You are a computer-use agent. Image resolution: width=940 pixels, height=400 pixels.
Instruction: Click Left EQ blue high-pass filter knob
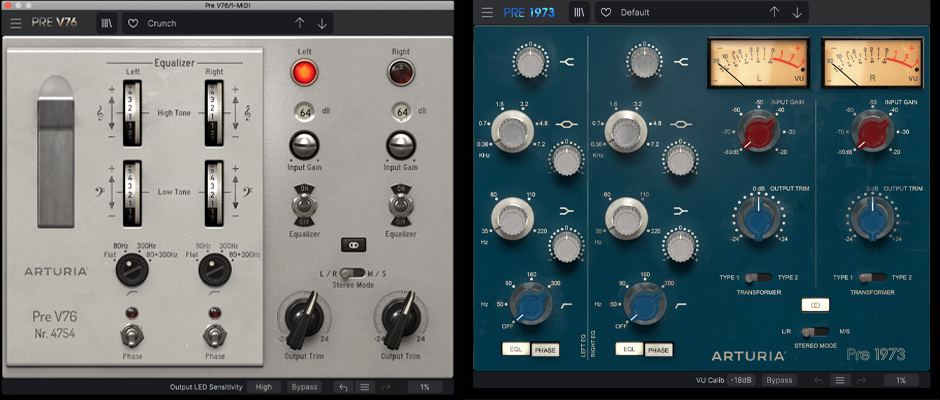click(530, 303)
